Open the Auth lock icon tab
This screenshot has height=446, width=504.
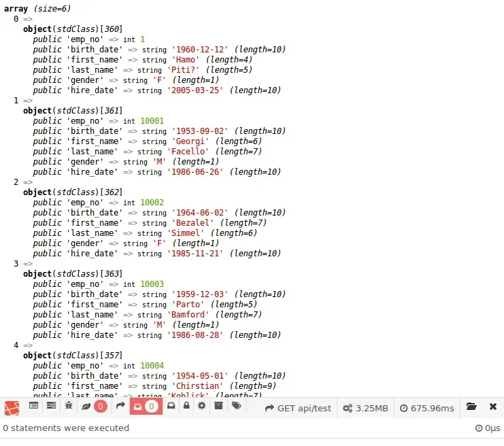186,405
